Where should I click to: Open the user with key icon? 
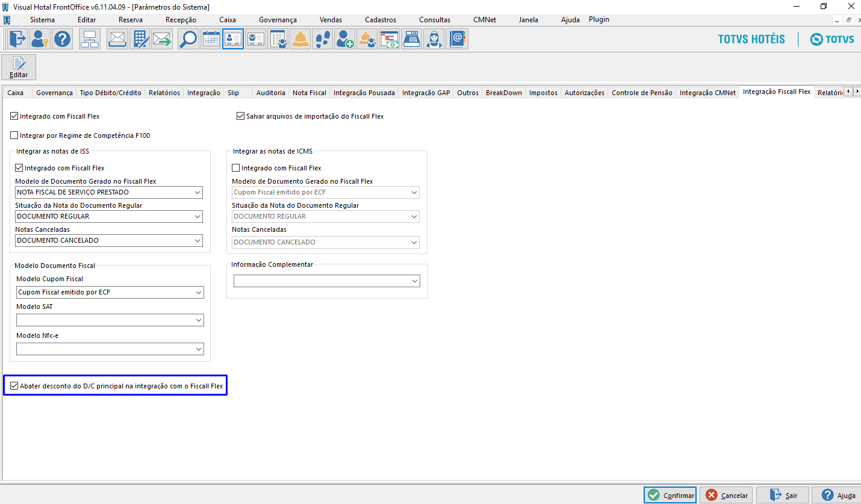tap(40, 39)
